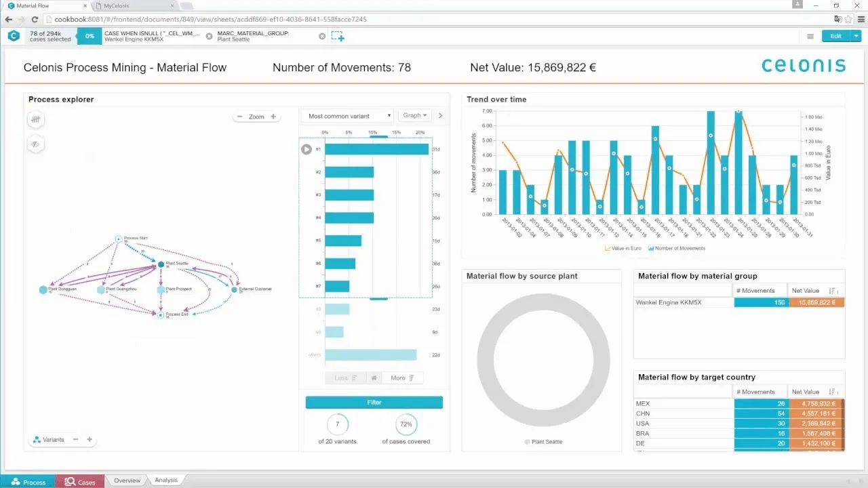
Task: Click the browser address bar URL
Action: 210,19
